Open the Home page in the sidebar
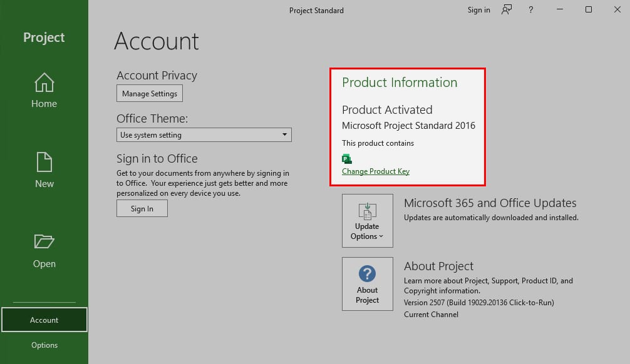The image size is (630, 364). pyautogui.click(x=44, y=90)
